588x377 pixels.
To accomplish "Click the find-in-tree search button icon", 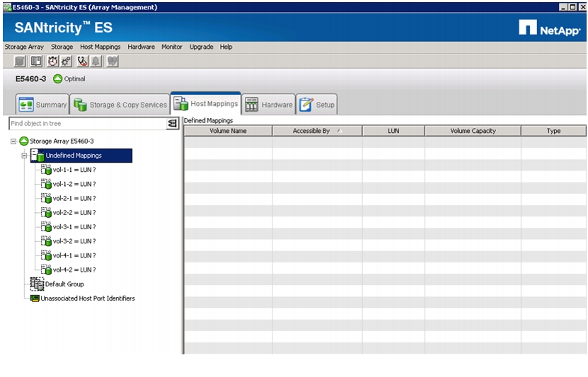I will [x=172, y=123].
